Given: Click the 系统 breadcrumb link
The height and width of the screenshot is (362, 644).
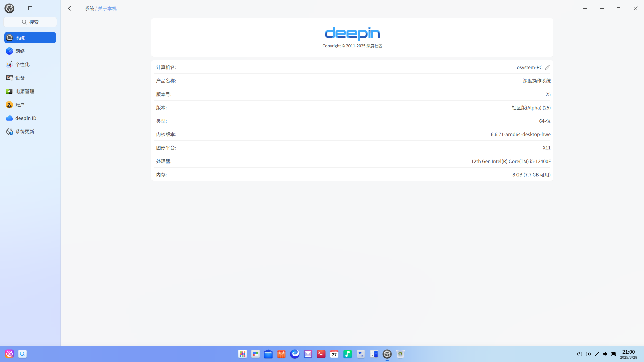Looking at the screenshot, I should 89,8.
